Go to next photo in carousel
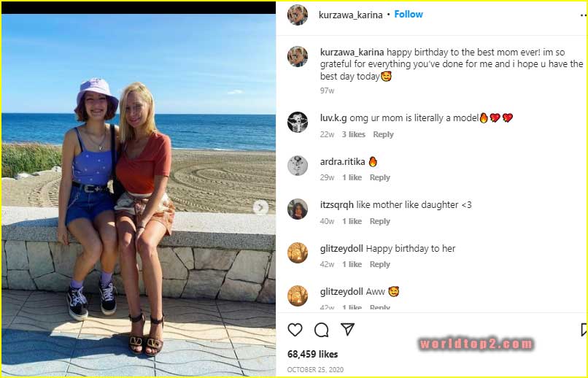Image resolution: width=588 pixels, height=378 pixels. 260,208
